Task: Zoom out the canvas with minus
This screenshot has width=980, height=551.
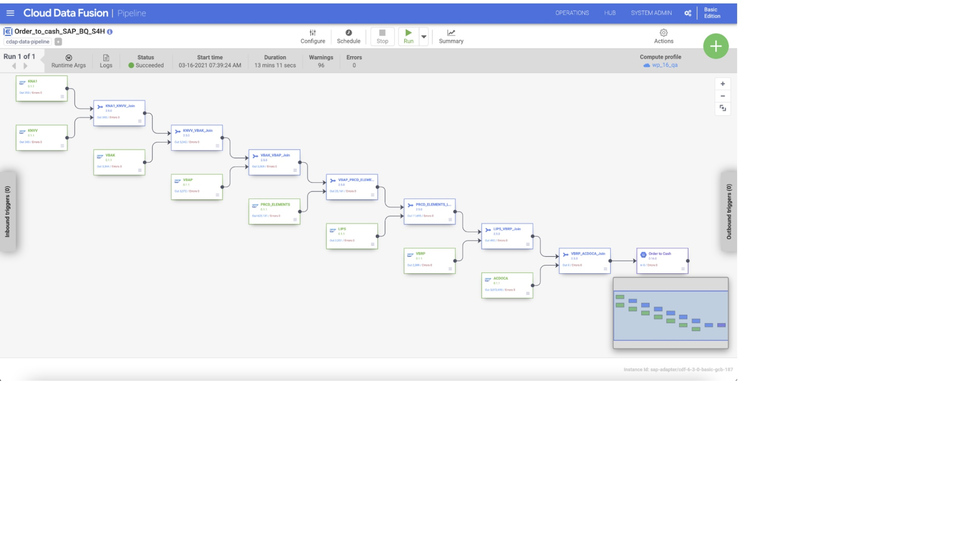Action: point(723,96)
